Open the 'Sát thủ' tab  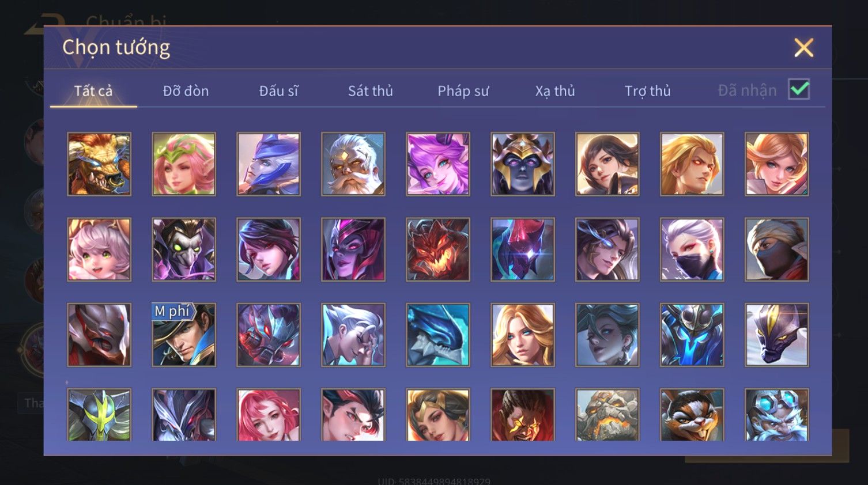(371, 91)
